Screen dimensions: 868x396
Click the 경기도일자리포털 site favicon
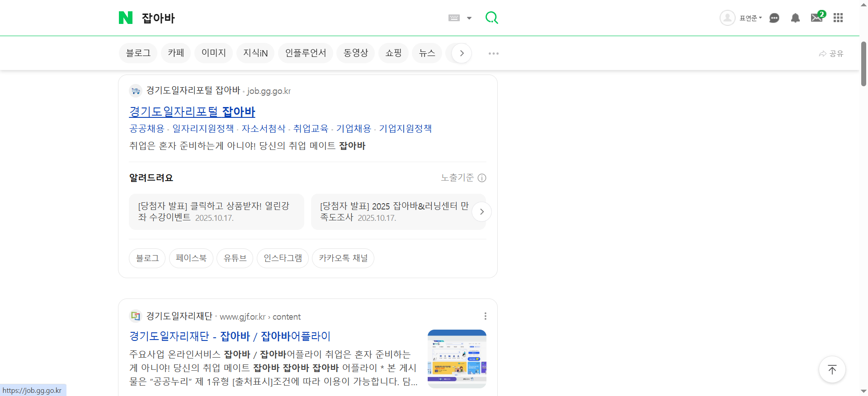tap(136, 91)
